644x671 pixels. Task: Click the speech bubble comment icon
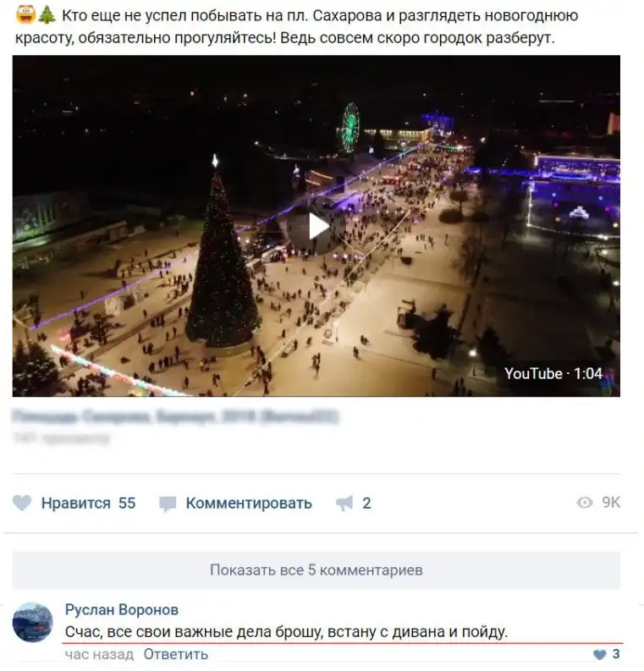pyautogui.click(x=168, y=503)
